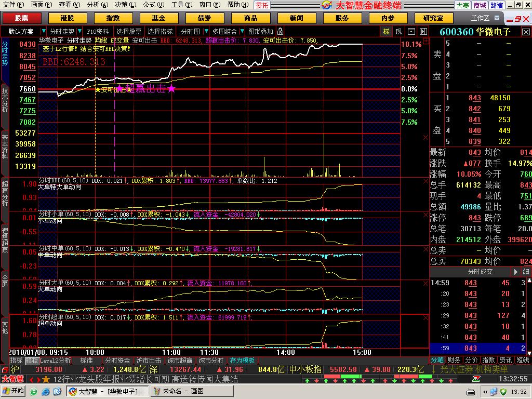Expand the 多图组合 dropdown arrow
Viewport: 532px width, 399px height.
(242, 31)
